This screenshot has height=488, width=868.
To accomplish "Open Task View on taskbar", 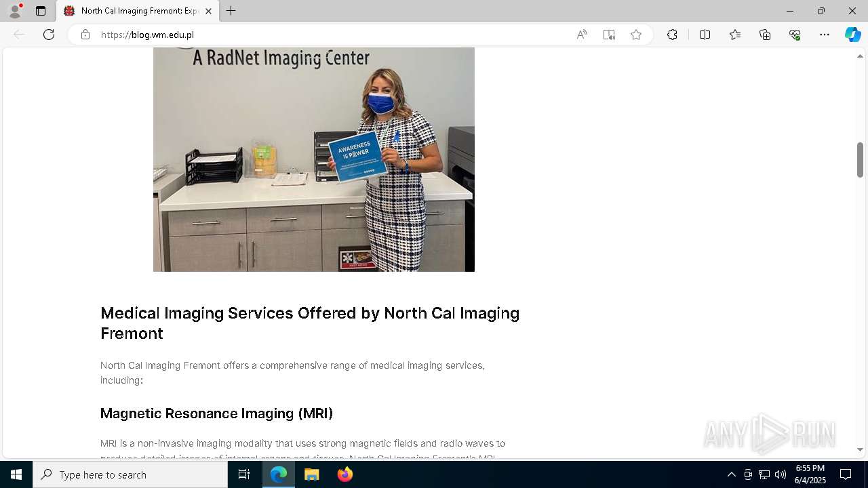I will pos(244,474).
